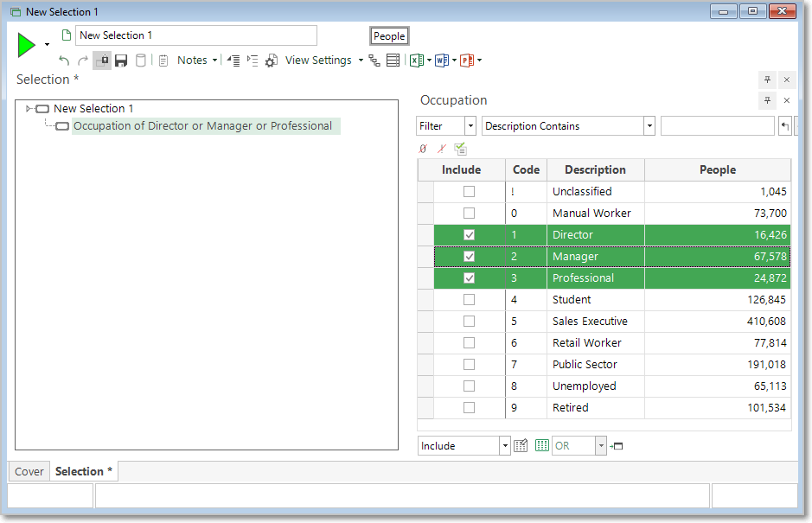
Task: Open the play button dropdown arrow
Action: tap(47, 45)
